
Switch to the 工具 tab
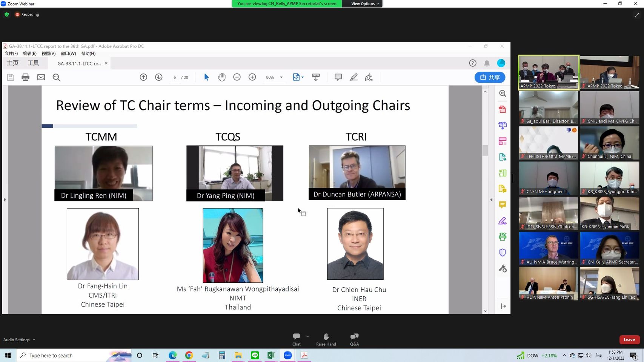click(33, 63)
